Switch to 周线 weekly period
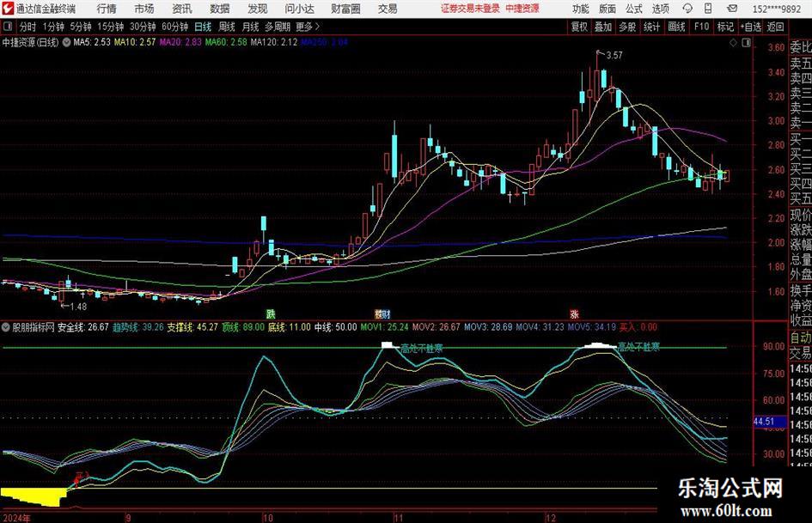This screenshot has height=523, width=812. (226, 27)
